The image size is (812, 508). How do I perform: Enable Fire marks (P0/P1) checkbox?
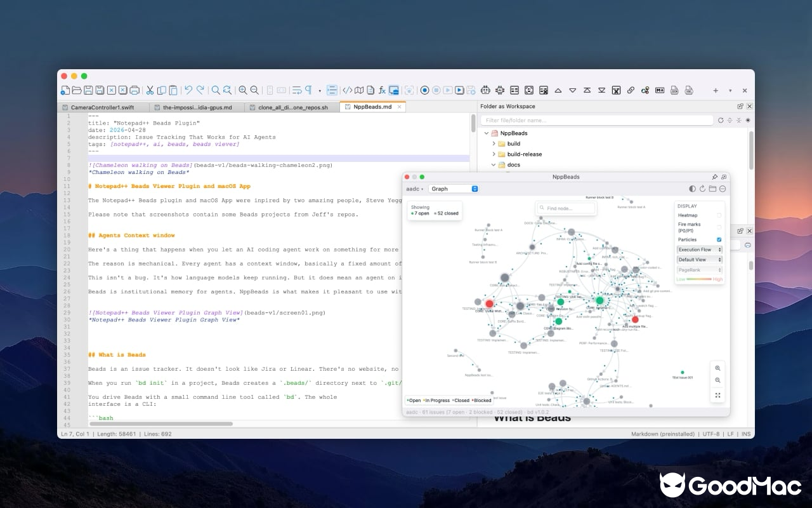pyautogui.click(x=719, y=226)
